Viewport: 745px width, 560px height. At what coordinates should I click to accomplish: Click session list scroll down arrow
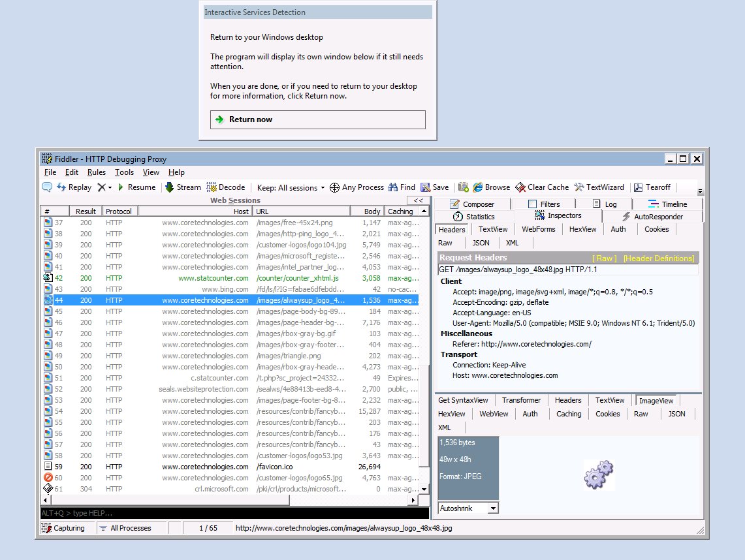(x=424, y=490)
